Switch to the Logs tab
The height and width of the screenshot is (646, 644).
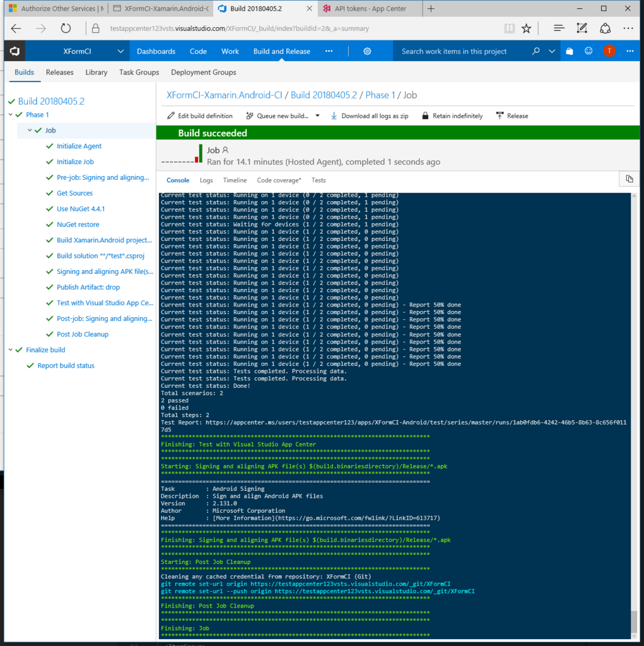(x=206, y=180)
